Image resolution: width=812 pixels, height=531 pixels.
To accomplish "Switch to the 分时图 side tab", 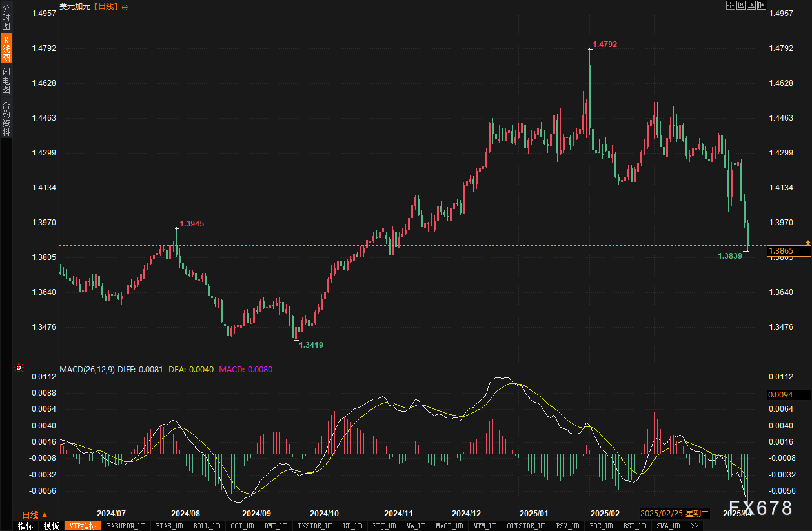I will tap(6, 18).
